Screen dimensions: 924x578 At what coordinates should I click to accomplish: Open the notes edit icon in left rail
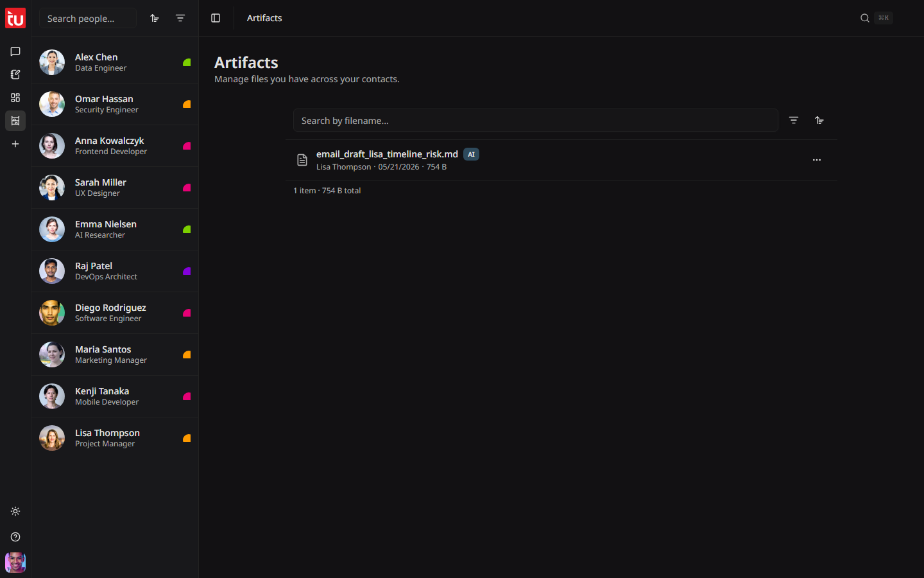click(15, 74)
